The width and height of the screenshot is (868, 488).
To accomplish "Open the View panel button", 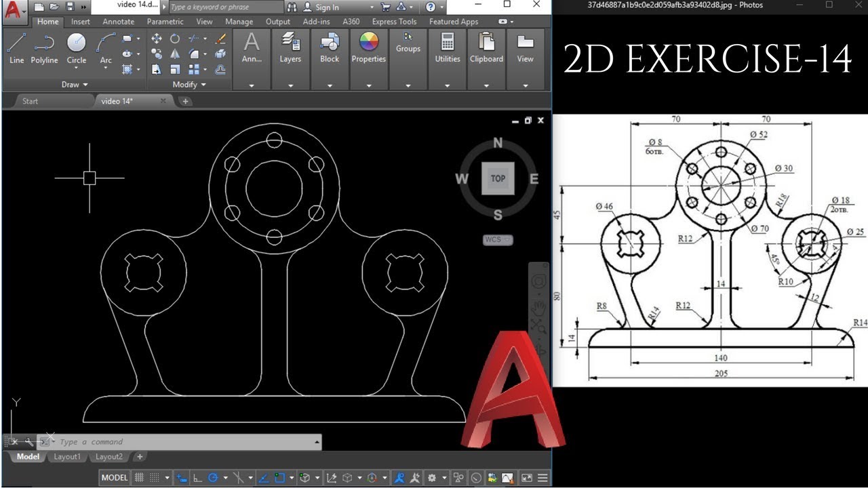I will point(526,47).
